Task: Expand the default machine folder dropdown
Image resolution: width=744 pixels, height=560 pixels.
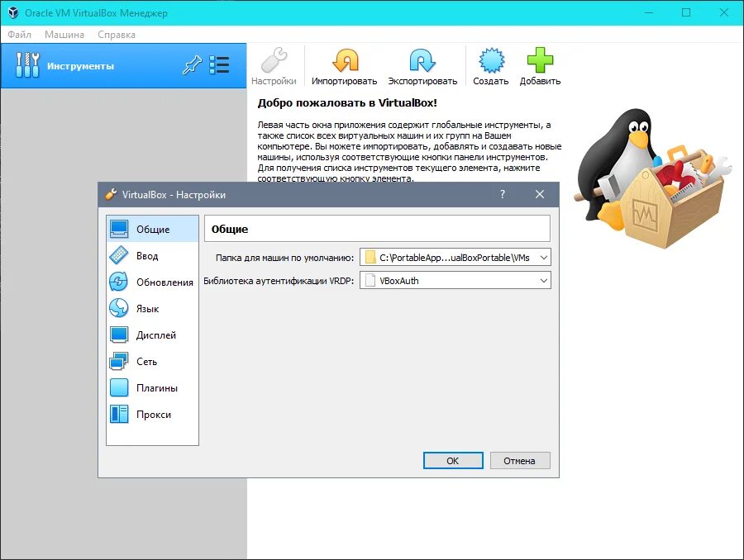Action: tap(544, 258)
